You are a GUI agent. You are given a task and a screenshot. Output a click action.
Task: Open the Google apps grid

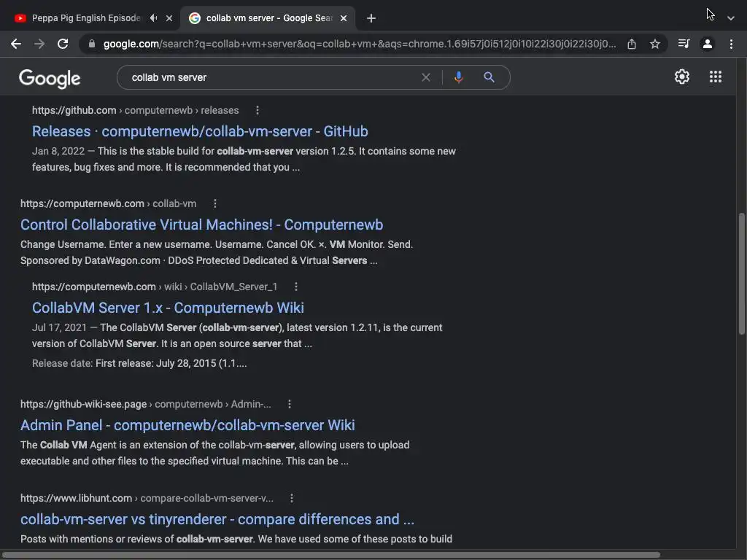(x=715, y=77)
